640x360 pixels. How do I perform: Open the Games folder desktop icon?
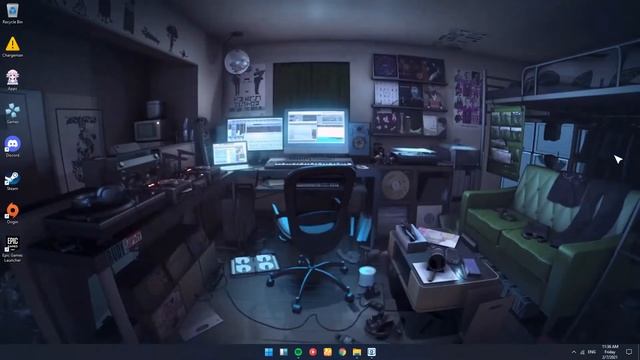12,113
